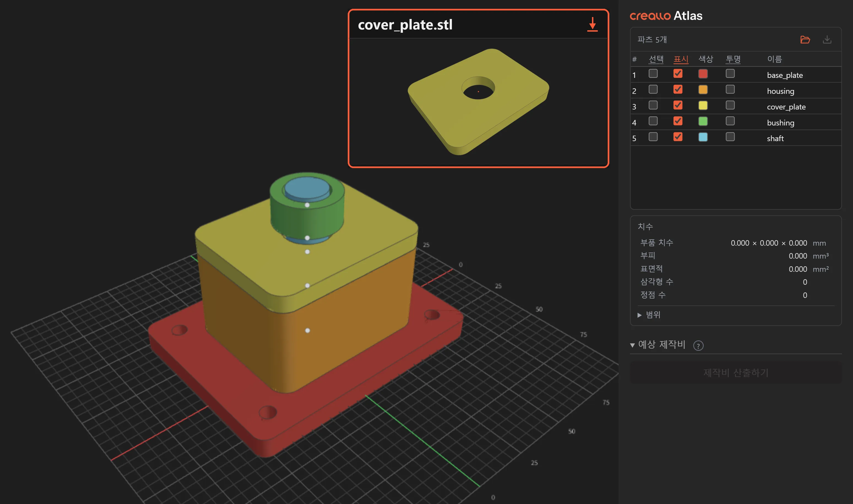Image resolution: width=853 pixels, height=504 pixels.
Task: Hide the housing part
Action: click(678, 89)
